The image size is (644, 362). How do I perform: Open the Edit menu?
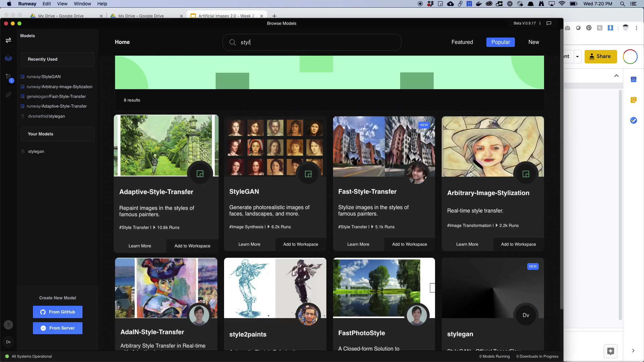[47, 4]
